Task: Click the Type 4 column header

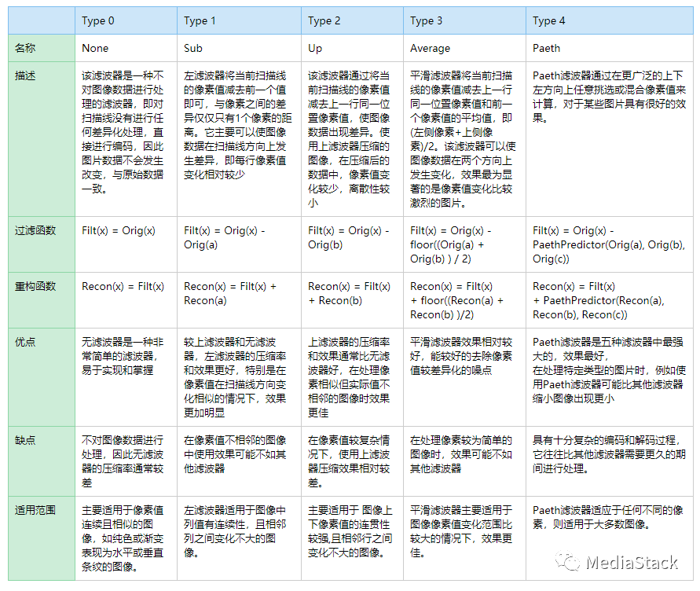Action: click(x=549, y=20)
